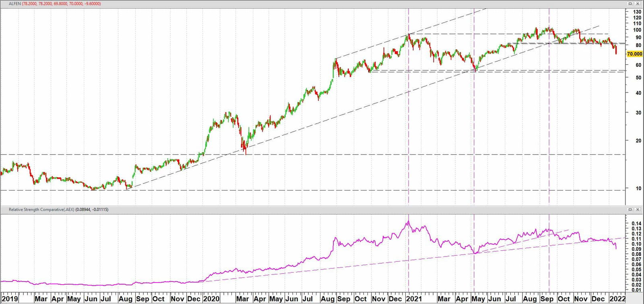Click the 2020 year label on time axis
Viewport: 644px width, 304px height.
pyautogui.click(x=211, y=299)
